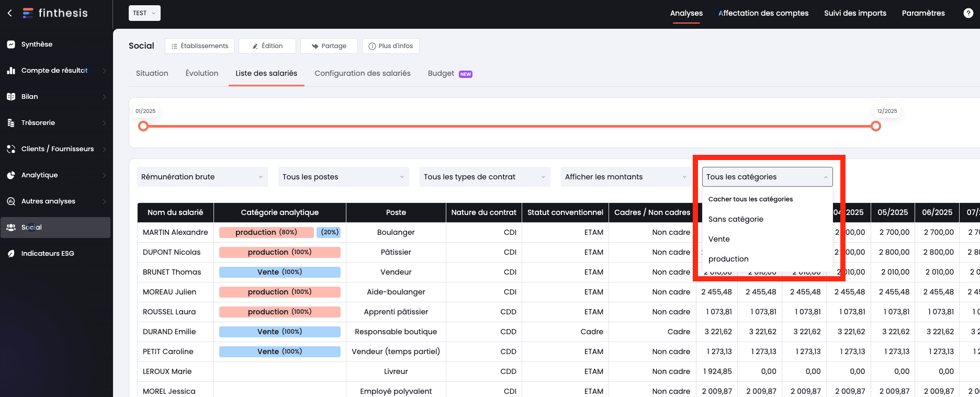Click the Plus d'infos button
The height and width of the screenshot is (397, 980).
click(390, 46)
